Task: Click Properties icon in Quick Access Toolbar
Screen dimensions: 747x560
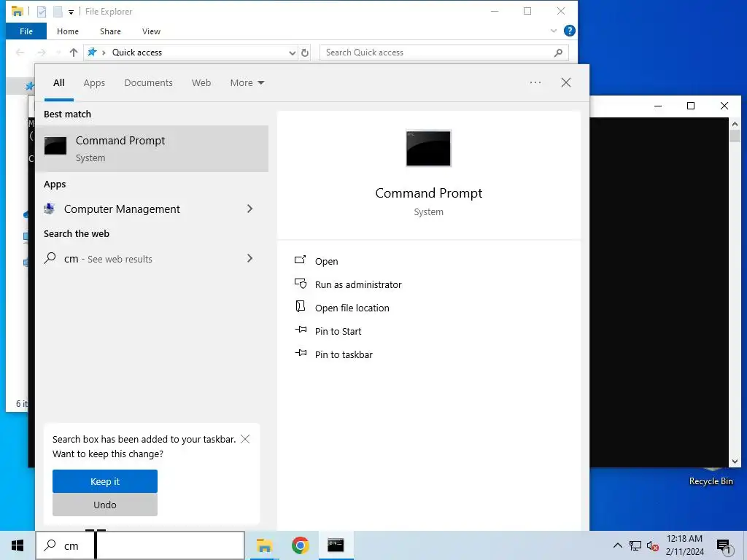Action: tap(42, 12)
